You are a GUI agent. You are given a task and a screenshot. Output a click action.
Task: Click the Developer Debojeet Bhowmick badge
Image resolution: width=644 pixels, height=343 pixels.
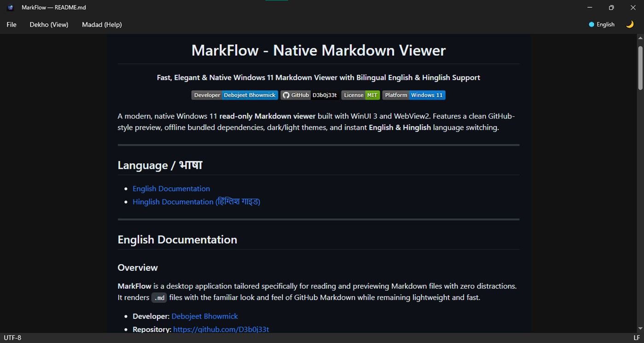click(x=235, y=95)
